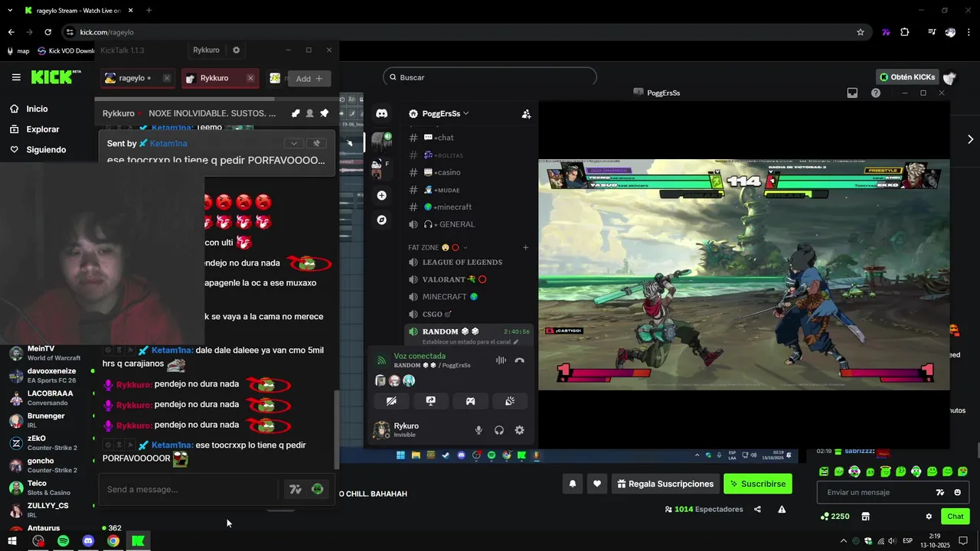This screenshot has width=980, height=551.
Task: Open Explorar in Kick sidebar
Action: click(x=43, y=129)
